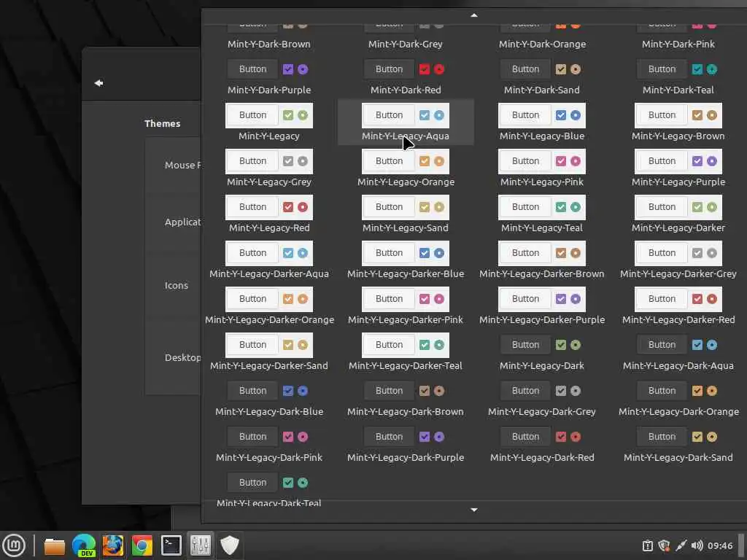Open Google Chrome from the taskbar
Image resolution: width=747 pixels, height=560 pixels.
(x=142, y=545)
